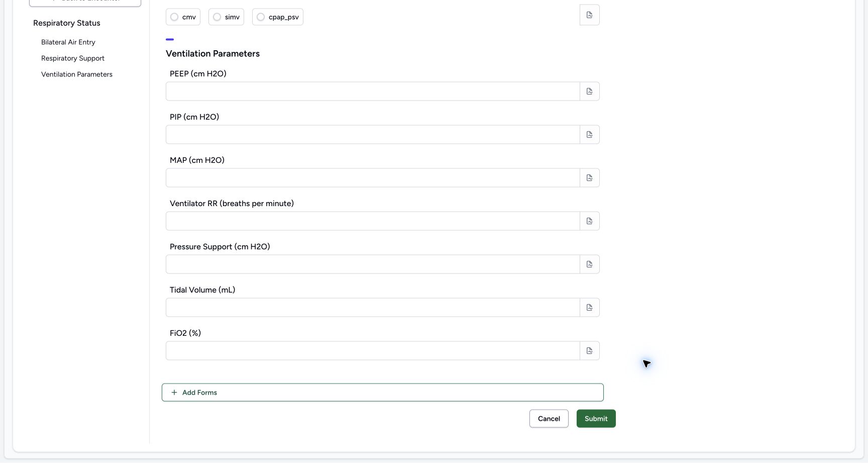This screenshot has width=868, height=463.
Task: Open Respiratory Status section in sidebar
Action: tap(67, 23)
